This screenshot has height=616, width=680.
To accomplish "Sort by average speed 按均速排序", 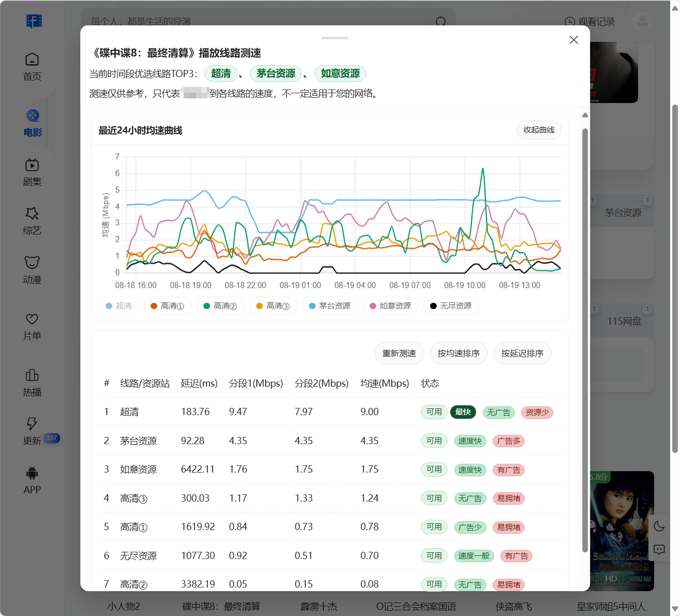I will (x=459, y=354).
